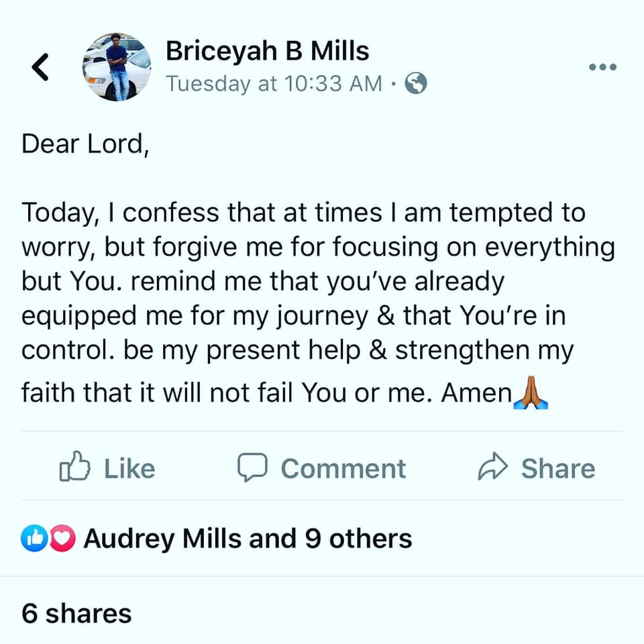Viewport: 644px width, 644px height.
Task: Click the globe public audience icon
Action: point(416,84)
